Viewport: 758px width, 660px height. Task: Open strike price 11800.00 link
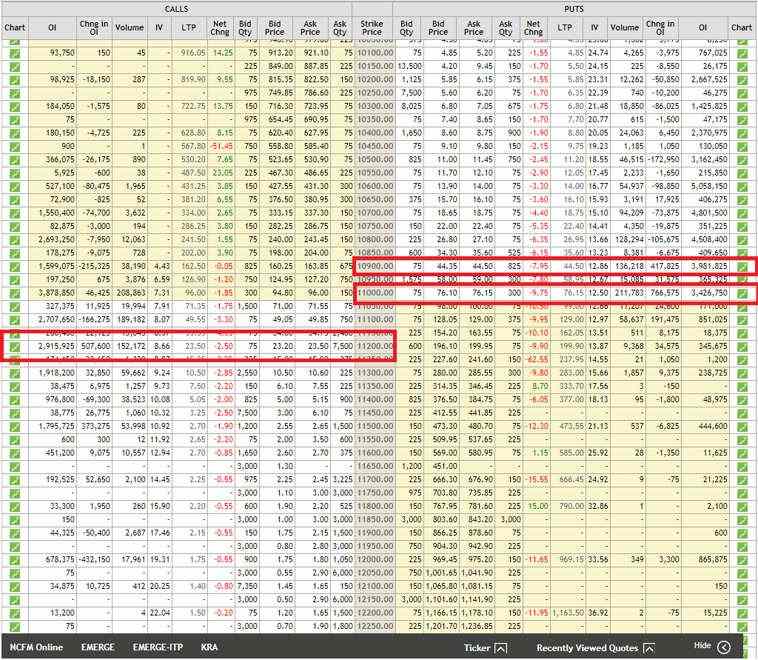coord(375,506)
